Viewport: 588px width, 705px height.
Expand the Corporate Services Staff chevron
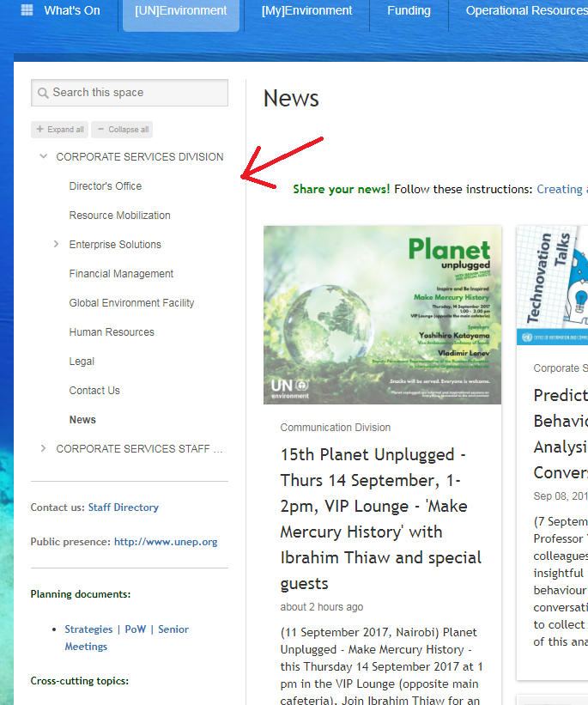43,448
